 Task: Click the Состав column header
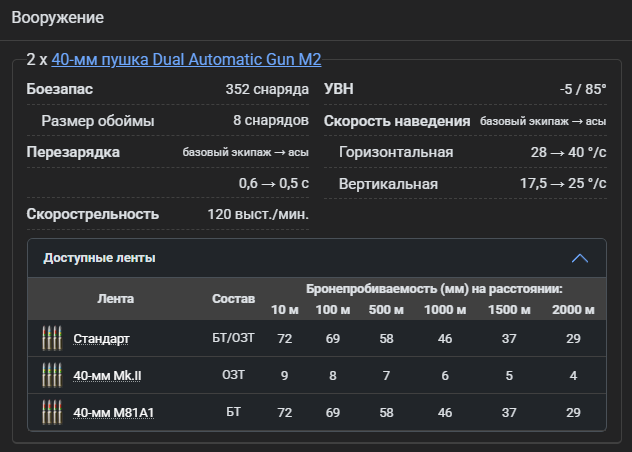[x=233, y=299]
